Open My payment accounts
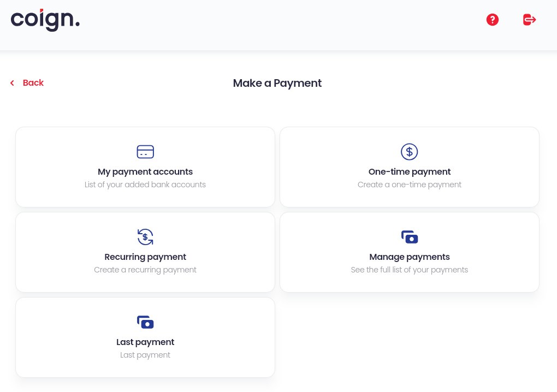Image resolution: width=557 pixels, height=392 pixels. (145, 167)
